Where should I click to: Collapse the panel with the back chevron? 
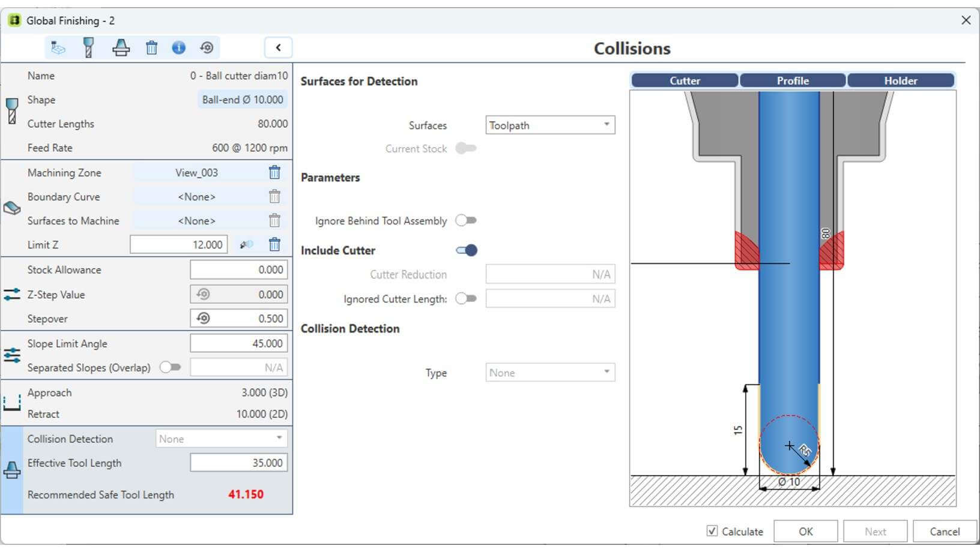278,48
